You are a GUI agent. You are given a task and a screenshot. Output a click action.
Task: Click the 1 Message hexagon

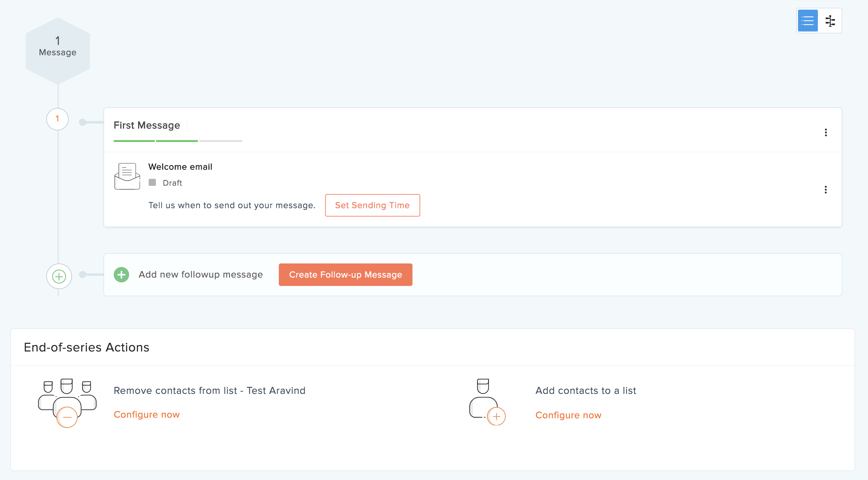tap(58, 51)
